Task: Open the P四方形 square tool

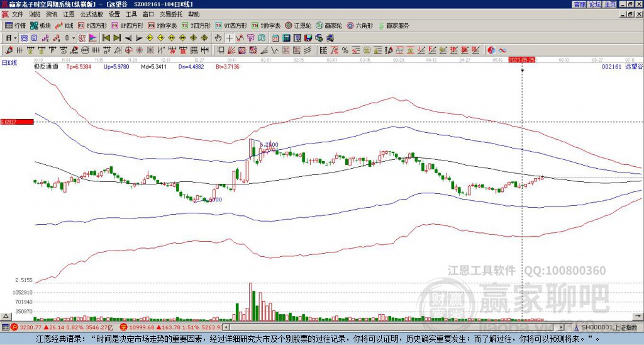Action: pos(92,25)
